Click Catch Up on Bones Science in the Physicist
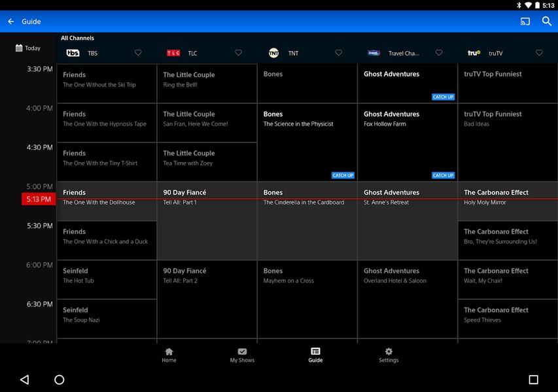This screenshot has height=392, width=558. coord(343,175)
